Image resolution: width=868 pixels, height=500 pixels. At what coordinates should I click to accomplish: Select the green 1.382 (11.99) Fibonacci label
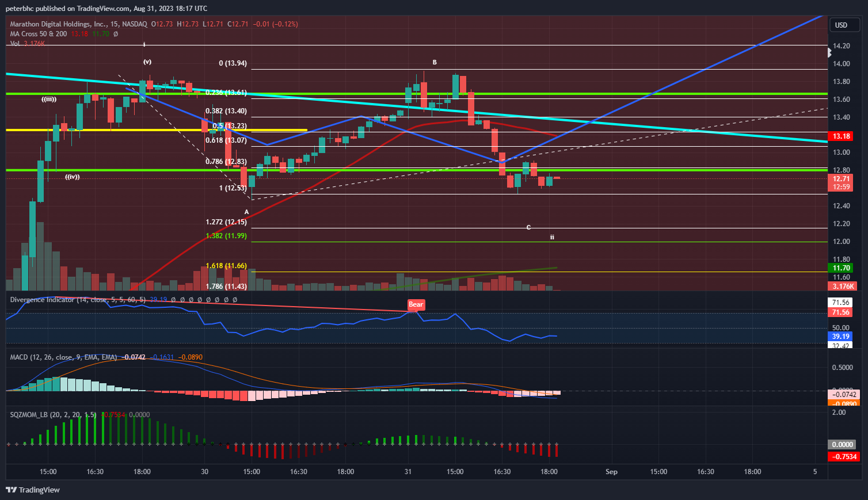[x=226, y=236]
